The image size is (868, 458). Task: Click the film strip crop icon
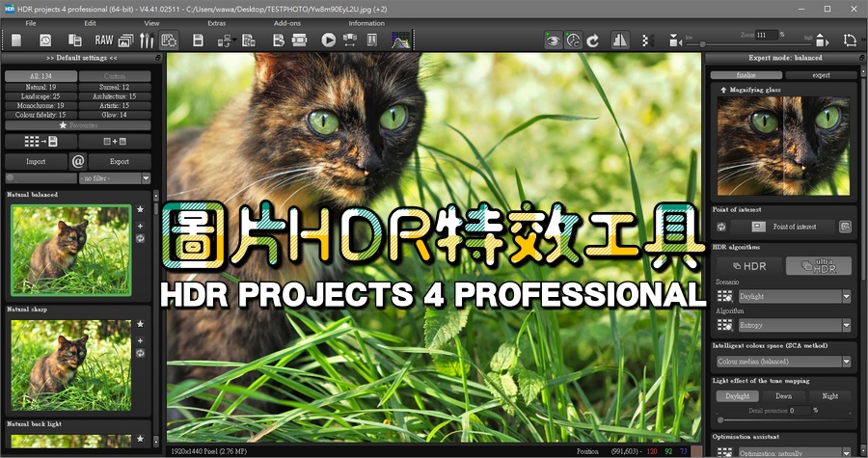coord(300,40)
